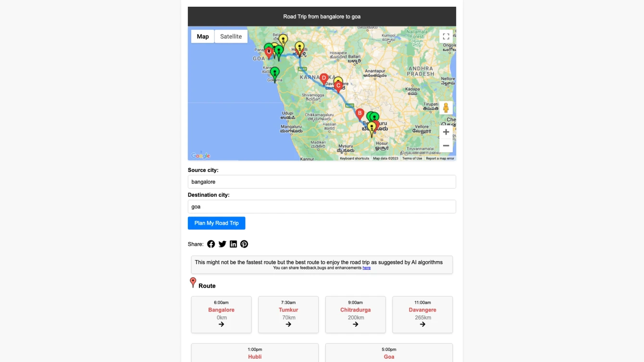
Task: Click the arrow in the Bangalore card
Action: tap(221, 325)
